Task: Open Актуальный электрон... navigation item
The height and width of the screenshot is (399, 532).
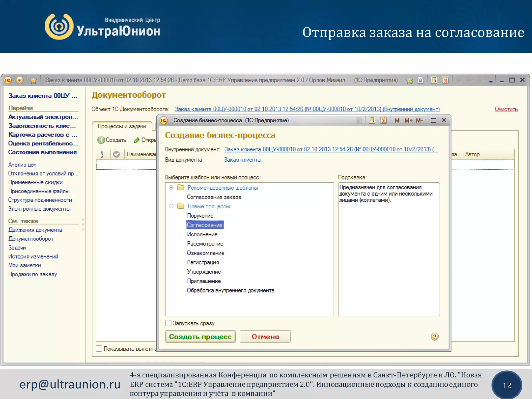Action: (43, 117)
